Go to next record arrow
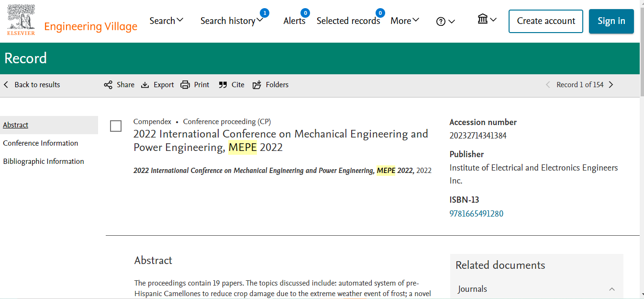Screen dimensions: 644x299 (x=611, y=85)
